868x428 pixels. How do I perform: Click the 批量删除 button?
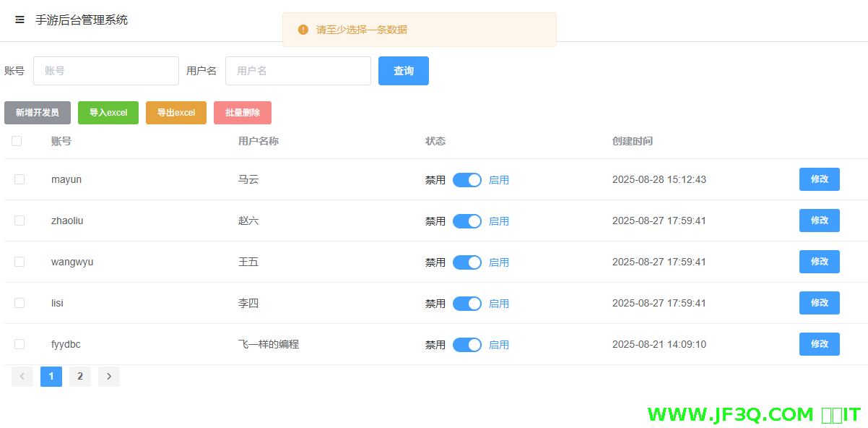click(242, 112)
